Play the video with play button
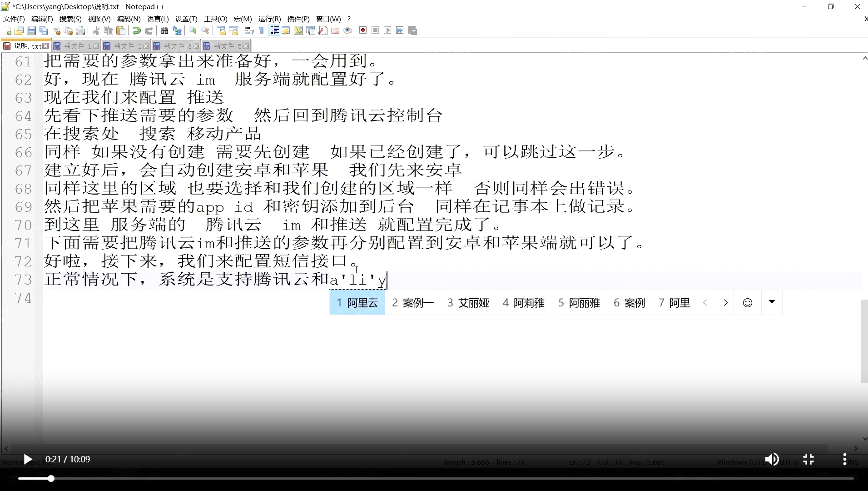868x491 pixels. click(28, 460)
